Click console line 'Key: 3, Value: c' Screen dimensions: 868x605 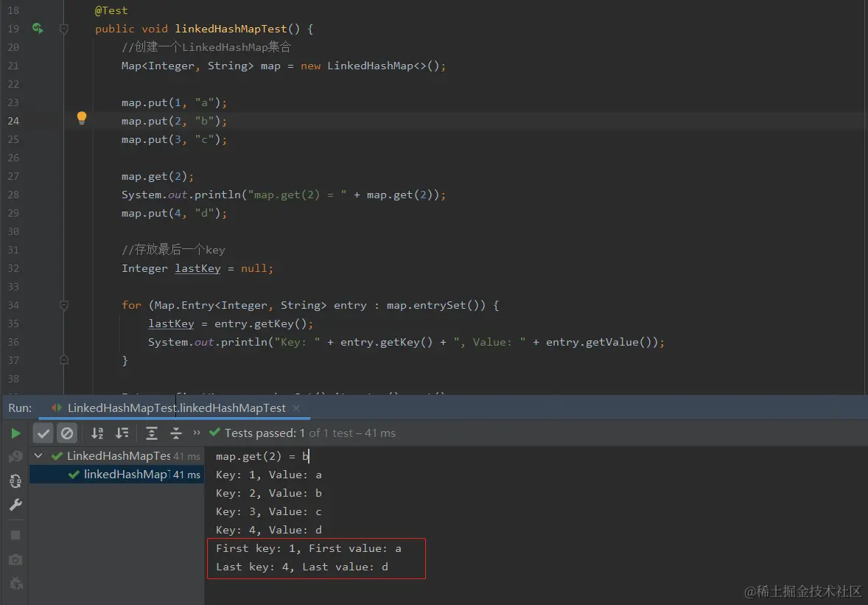coord(268,512)
